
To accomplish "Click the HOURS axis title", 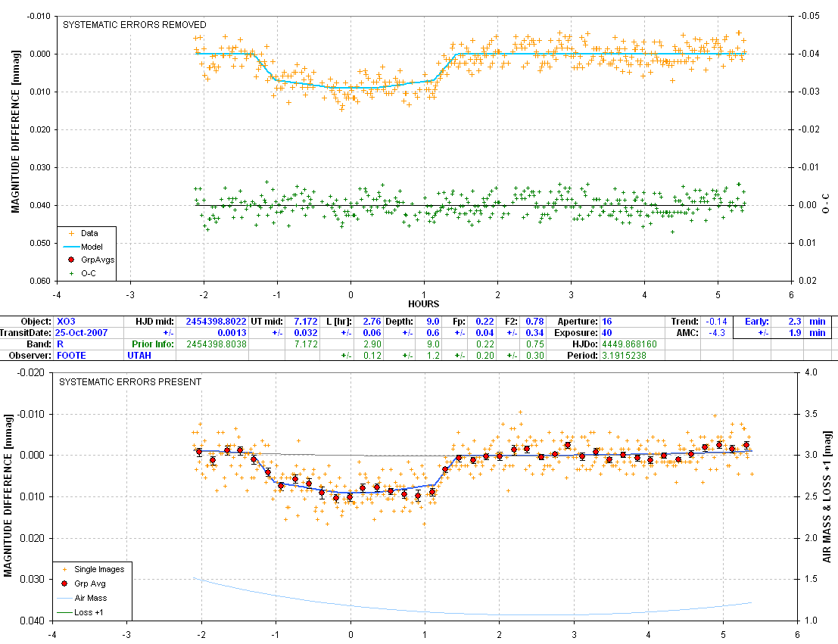I will point(424,303).
